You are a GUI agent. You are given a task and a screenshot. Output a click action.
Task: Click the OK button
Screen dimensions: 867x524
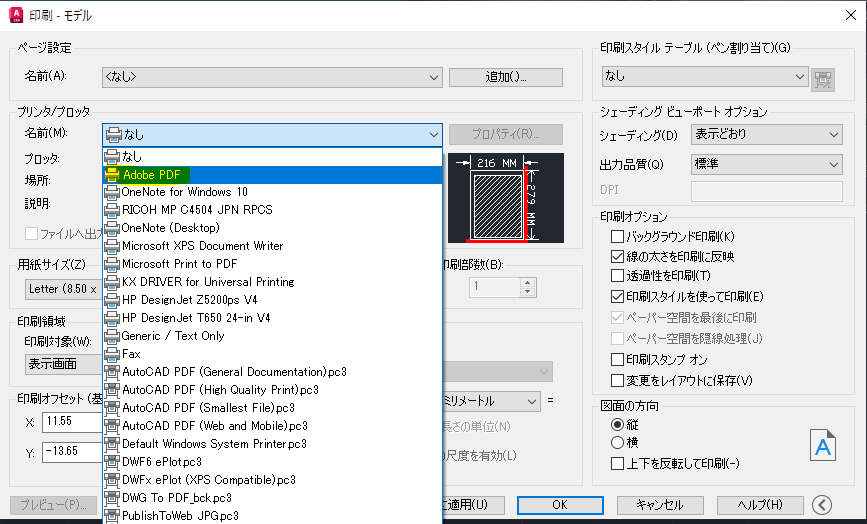[560, 505]
